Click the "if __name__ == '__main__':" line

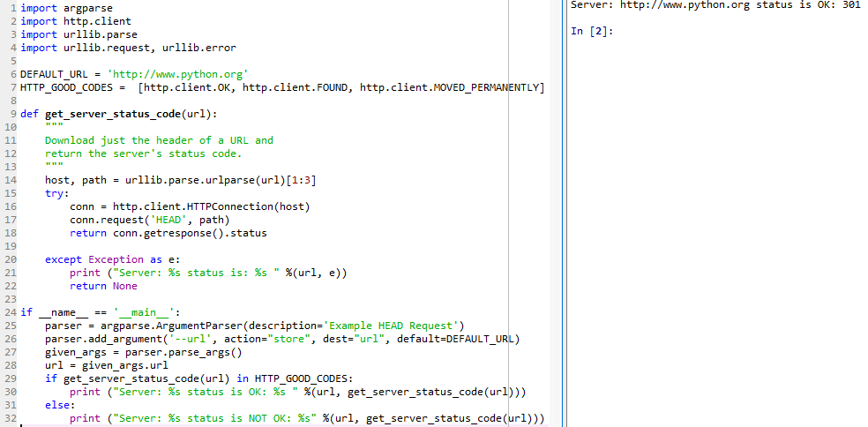pos(101,311)
